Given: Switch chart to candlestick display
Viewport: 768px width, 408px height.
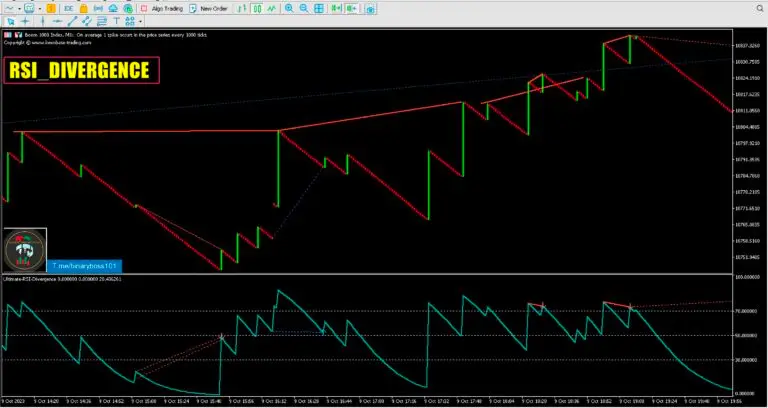Looking at the screenshot, I should (x=257, y=8).
